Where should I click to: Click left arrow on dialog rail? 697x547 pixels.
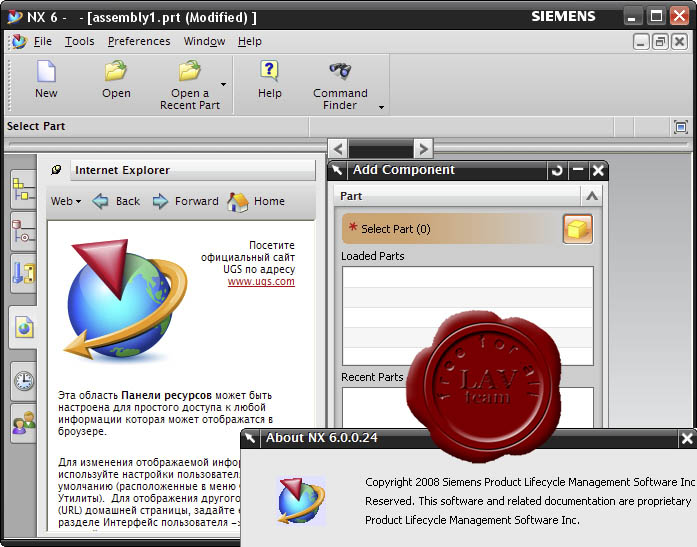pos(338,148)
